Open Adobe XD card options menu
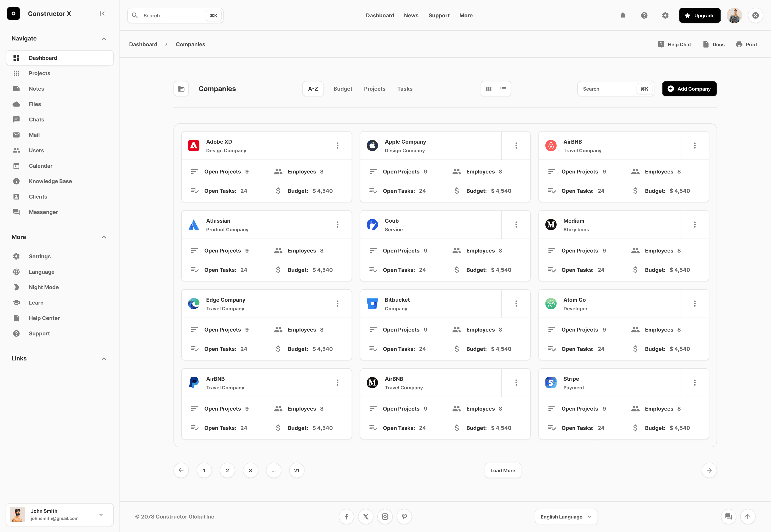Screen dimensions: 771x532 pos(337,146)
